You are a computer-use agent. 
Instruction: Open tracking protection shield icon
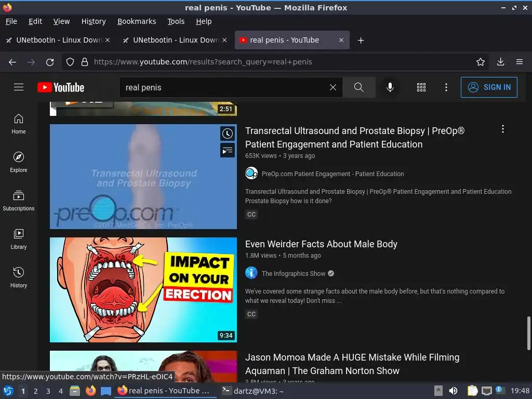tap(70, 62)
